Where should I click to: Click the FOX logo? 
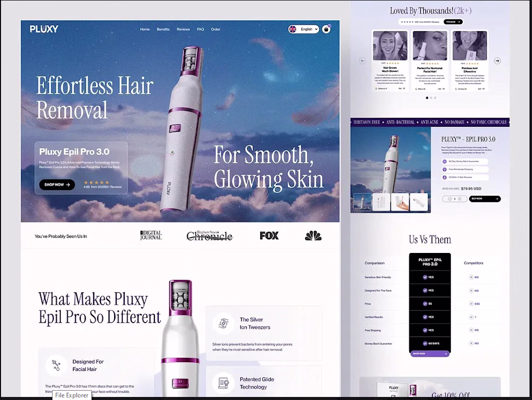(269, 236)
